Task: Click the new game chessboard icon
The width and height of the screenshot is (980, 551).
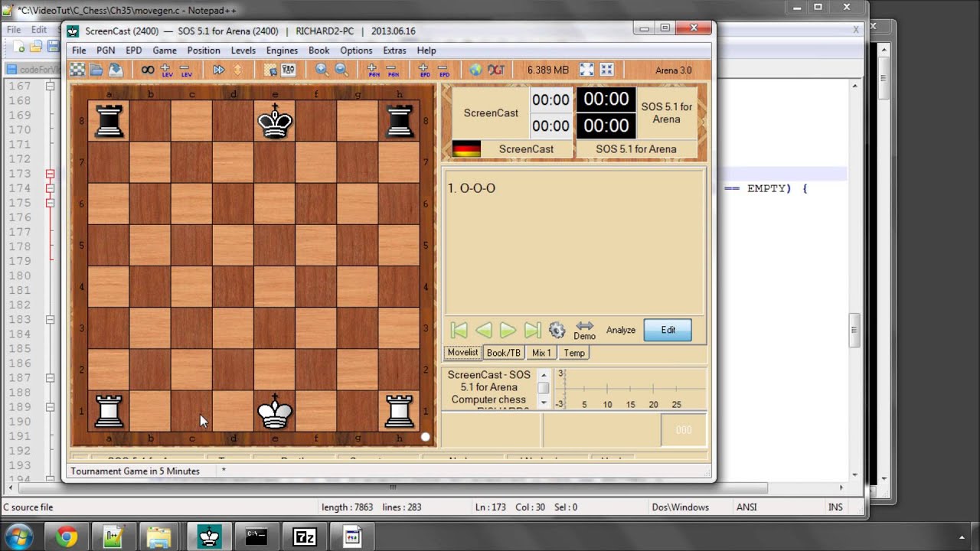Action: point(77,70)
